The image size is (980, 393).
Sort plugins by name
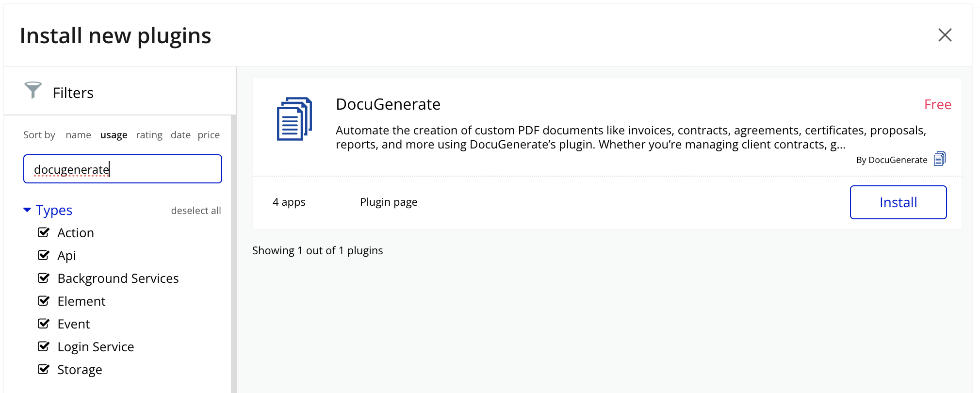coord(78,135)
